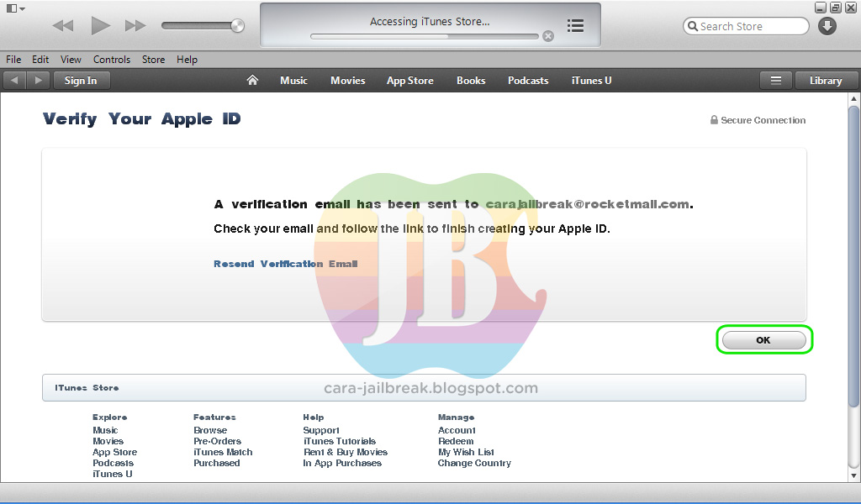Open Redeem under Manage
861x504 pixels.
[456, 441]
